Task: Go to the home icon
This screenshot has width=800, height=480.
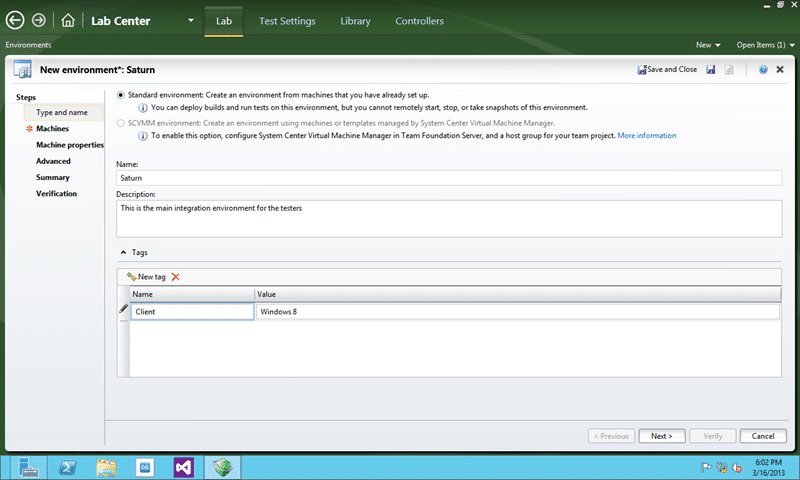Action: 68,20
